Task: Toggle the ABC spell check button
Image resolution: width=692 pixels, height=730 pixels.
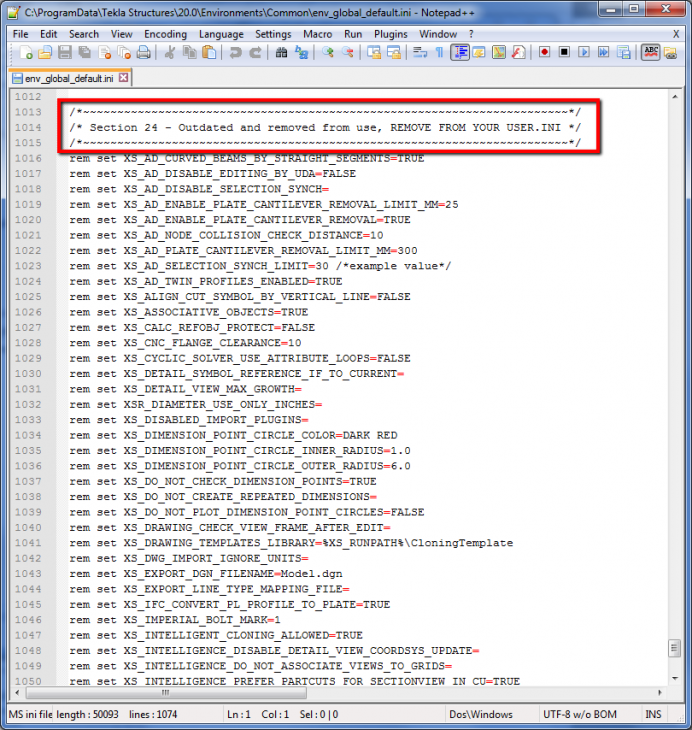Action: coord(651,53)
